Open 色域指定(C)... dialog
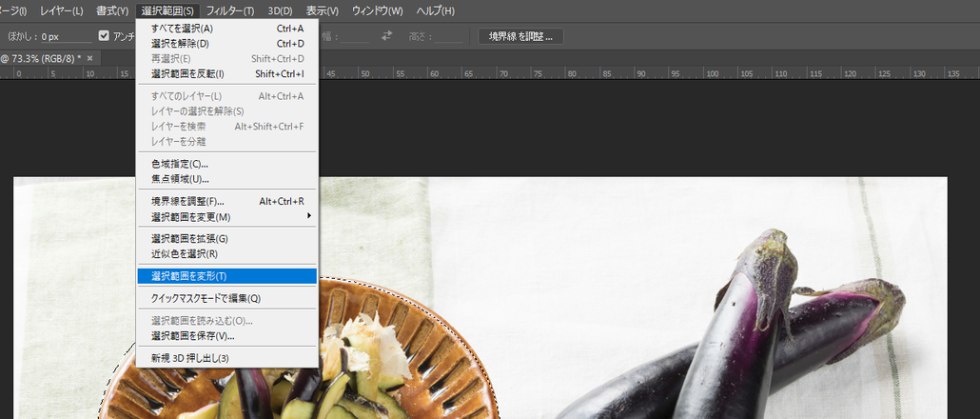This screenshot has height=419, width=980. (x=226, y=164)
